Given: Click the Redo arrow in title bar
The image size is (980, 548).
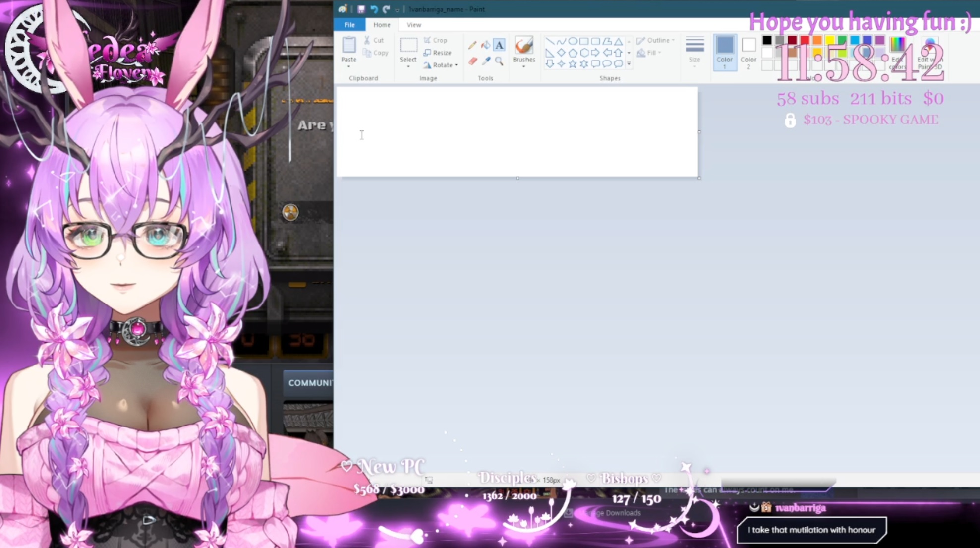Looking at the screenshot, I should [x=386, y=9].
